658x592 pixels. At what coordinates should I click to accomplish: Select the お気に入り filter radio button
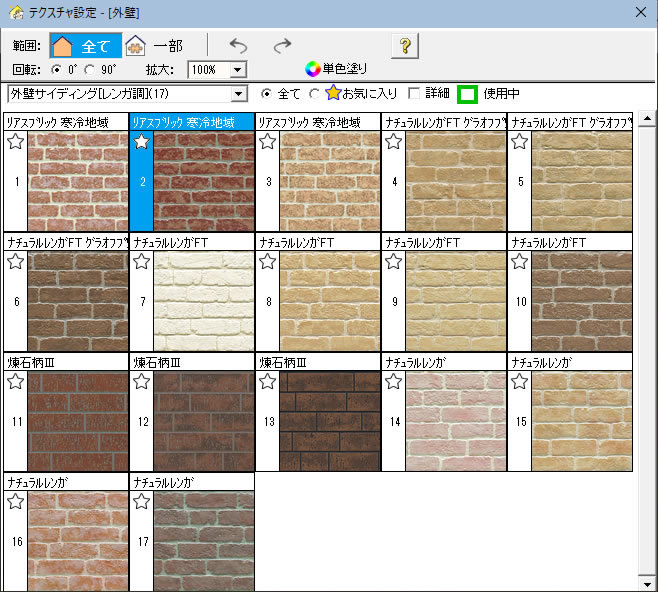(x=314, y=94)
